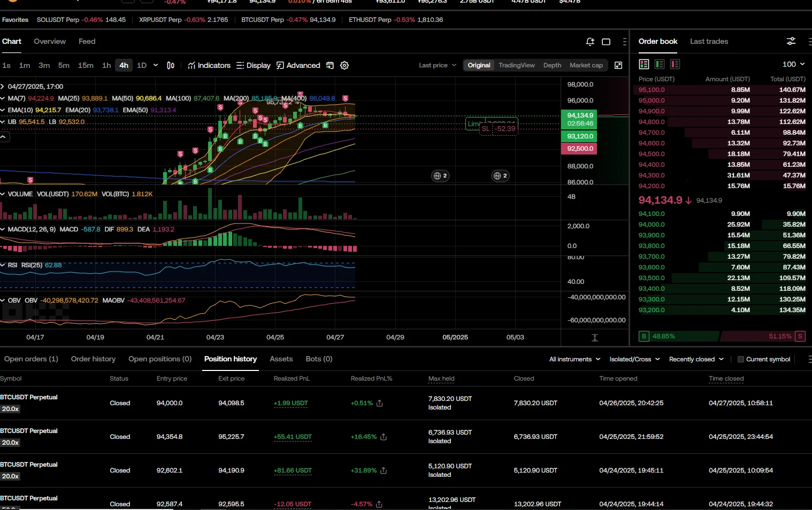Switch to the Last trades tab
The image size is (812, 510).
[x=709, y=41]
